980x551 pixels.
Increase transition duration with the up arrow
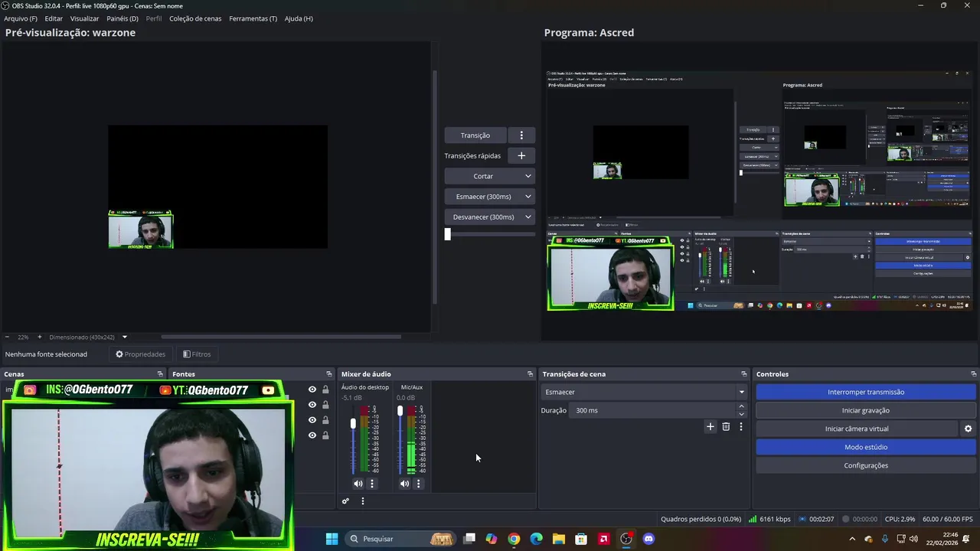(x=741, y=407)
